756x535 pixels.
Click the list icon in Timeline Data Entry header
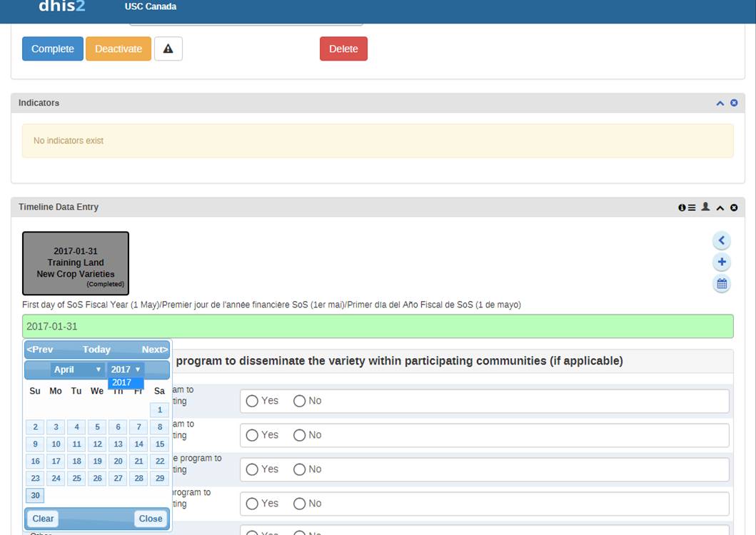click(x=692, y=208)
